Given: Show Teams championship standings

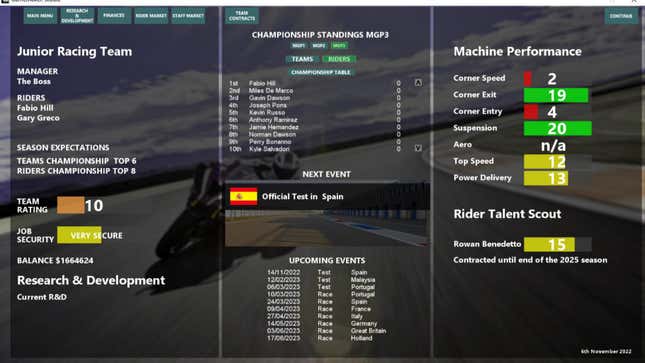Looking at the screenshot, I should pos(302,59).
